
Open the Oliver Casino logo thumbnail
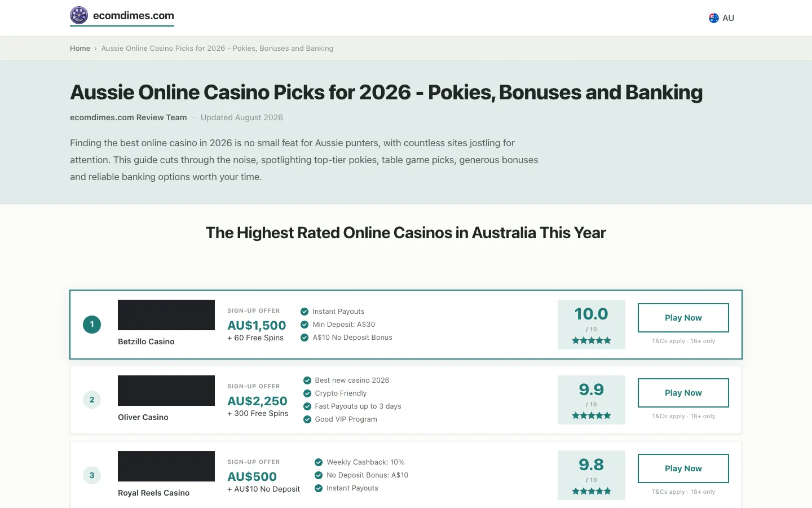pos(166,391)
